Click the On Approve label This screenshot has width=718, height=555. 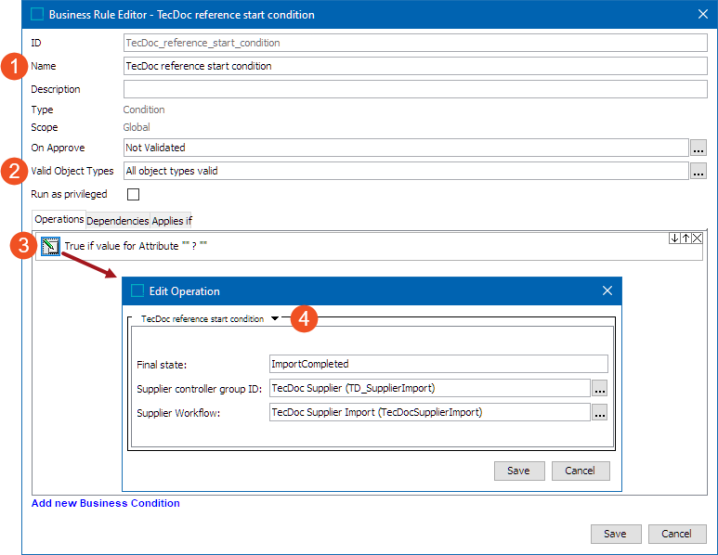point(58,148)
